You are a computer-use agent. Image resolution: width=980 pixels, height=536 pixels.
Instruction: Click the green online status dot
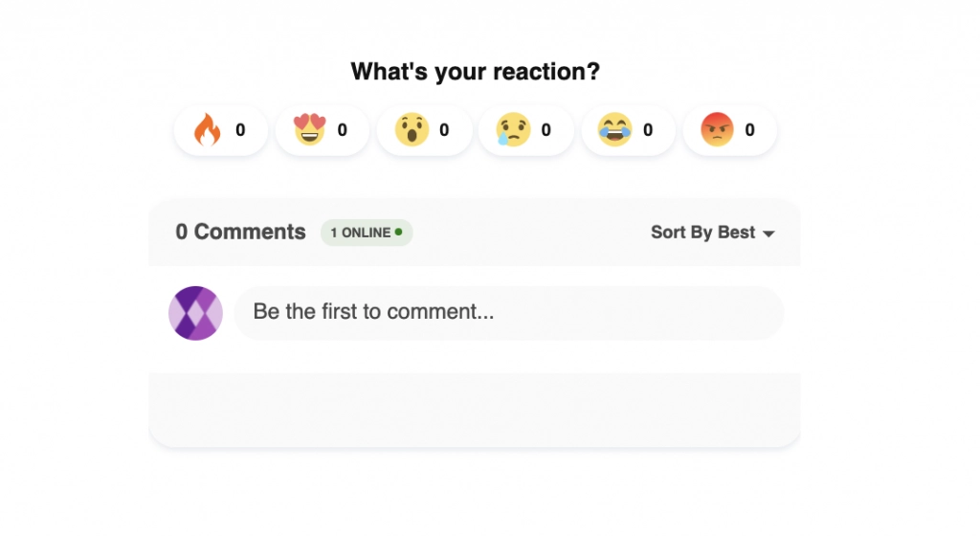click(399, 232)
